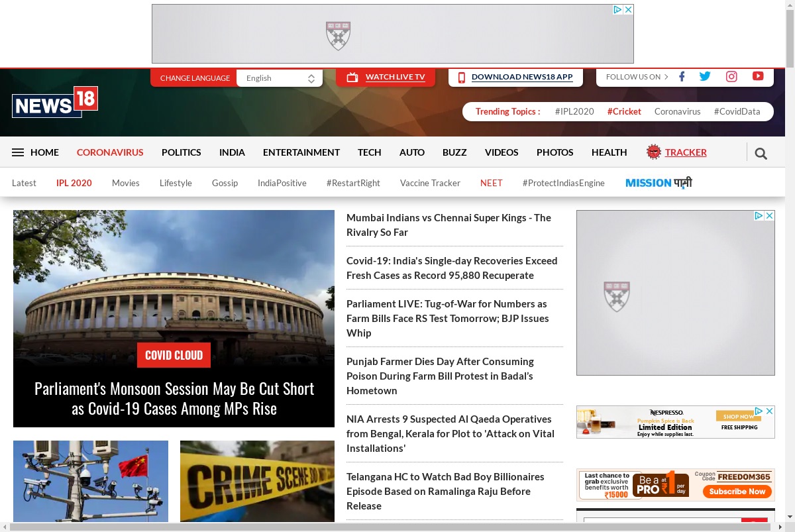Close the top banner ad
795x532 pixels.
[629, 9]
